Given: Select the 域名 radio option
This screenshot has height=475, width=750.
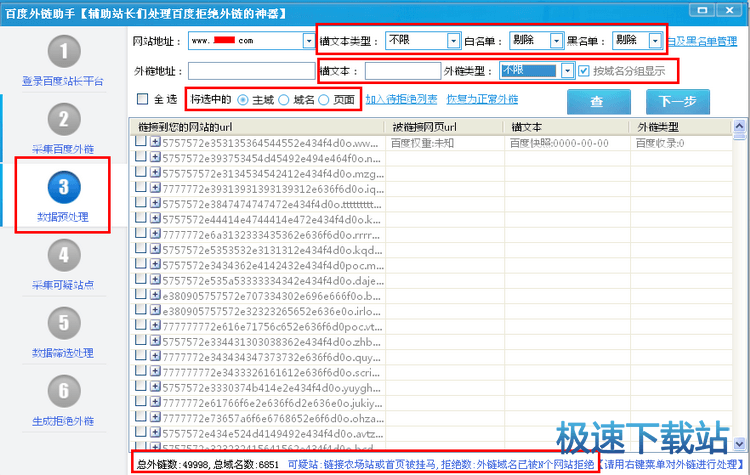Looking at the screenshot, I should tap(284, 99).
